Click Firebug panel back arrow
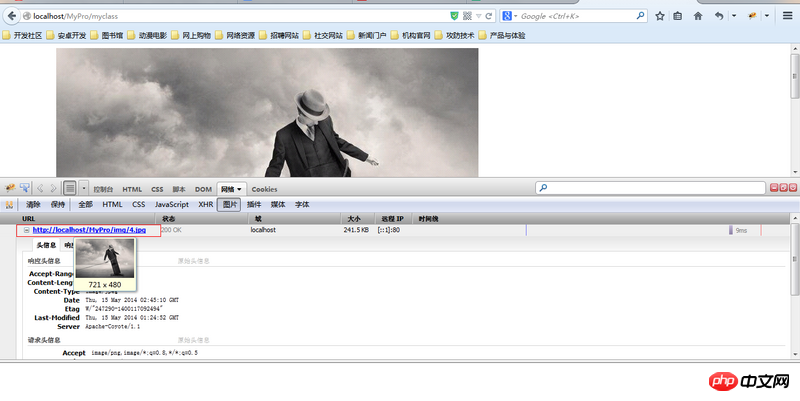Viewport: 800px width, 401px height. click(x=40, y=188)
